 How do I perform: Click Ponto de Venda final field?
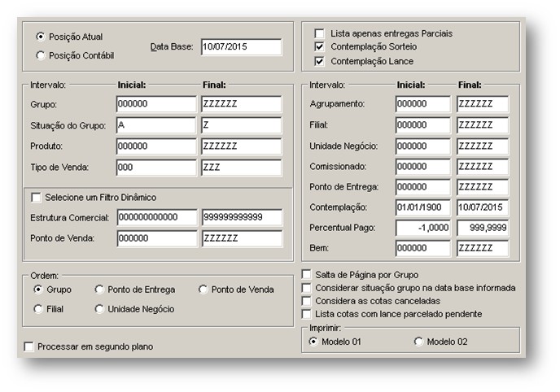click(242, 238)
